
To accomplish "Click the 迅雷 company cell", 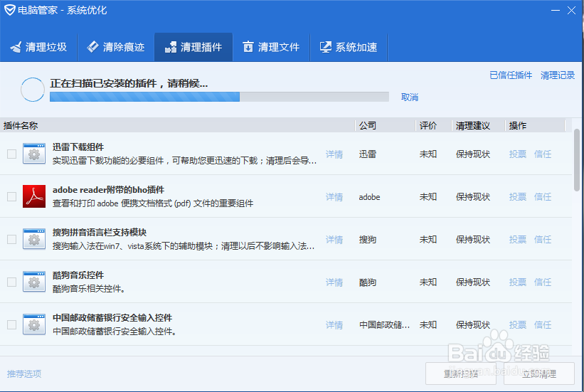I will point(368,154).
